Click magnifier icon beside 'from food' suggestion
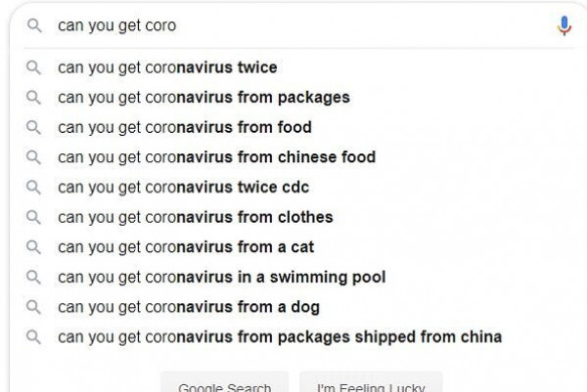This screenshot has width=587, height=392. point(33,128)
